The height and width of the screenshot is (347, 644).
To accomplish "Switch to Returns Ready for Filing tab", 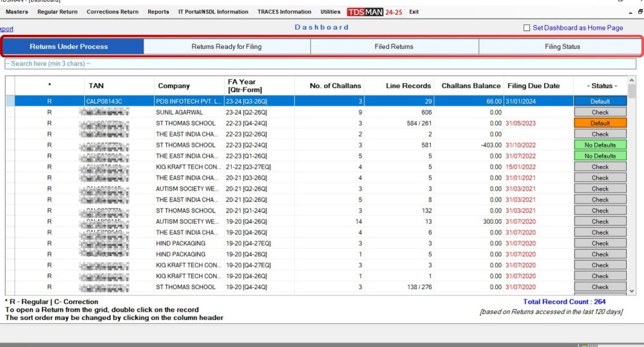I will [227, 46].
